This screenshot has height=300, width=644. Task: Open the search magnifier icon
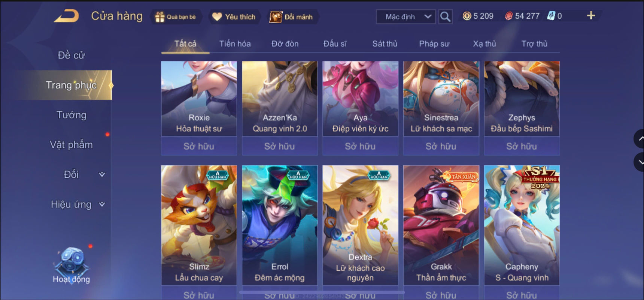click(x=445, y=16)
